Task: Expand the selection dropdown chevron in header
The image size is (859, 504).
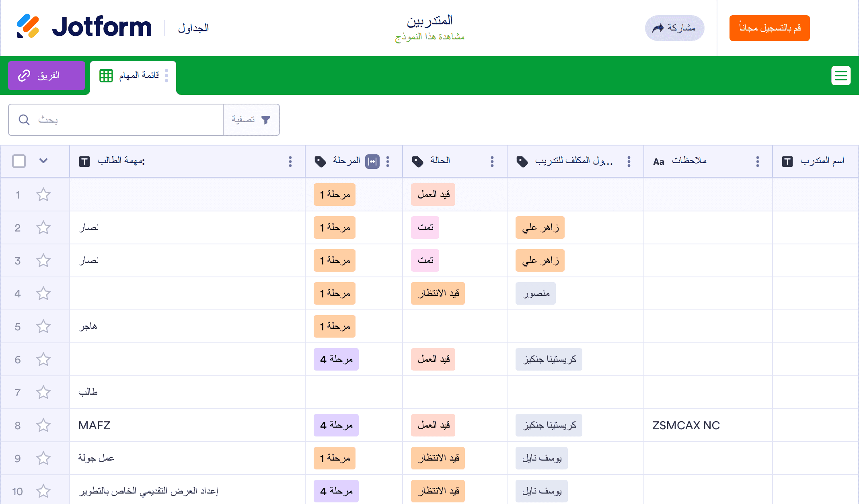Action: tap(43, 161)
